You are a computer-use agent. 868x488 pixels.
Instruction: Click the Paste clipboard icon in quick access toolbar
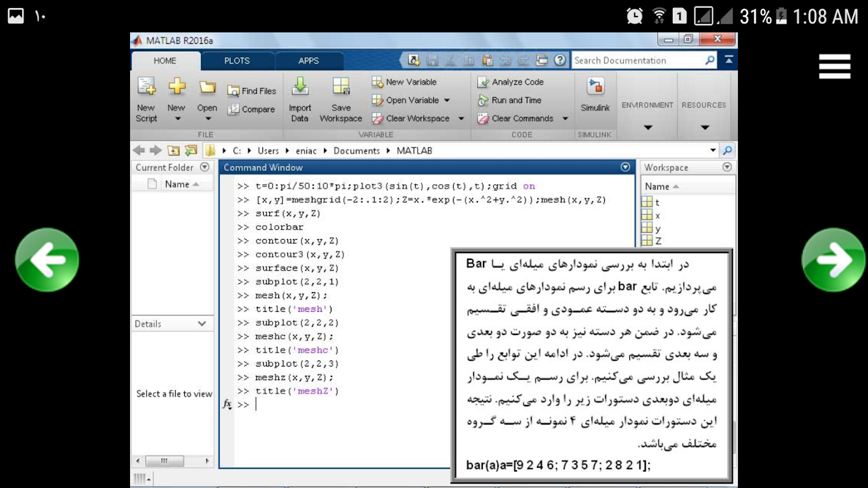[x=487, y=60]
